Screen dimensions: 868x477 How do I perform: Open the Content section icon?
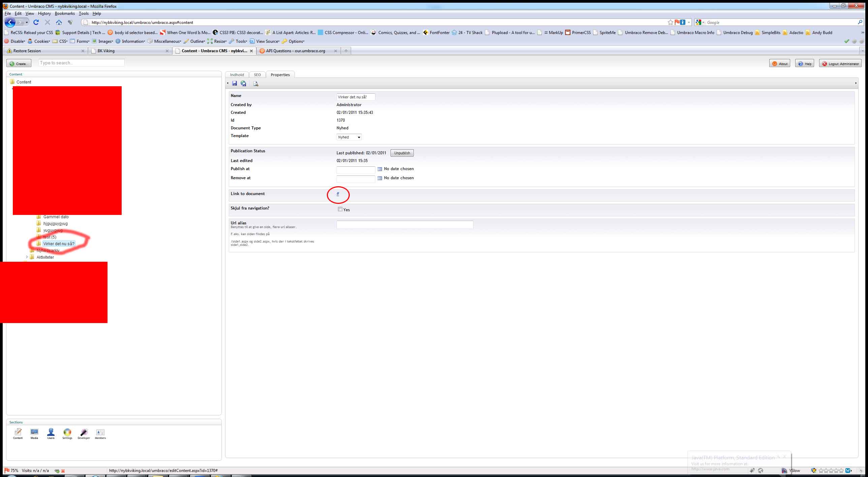(x=18, y=434)
